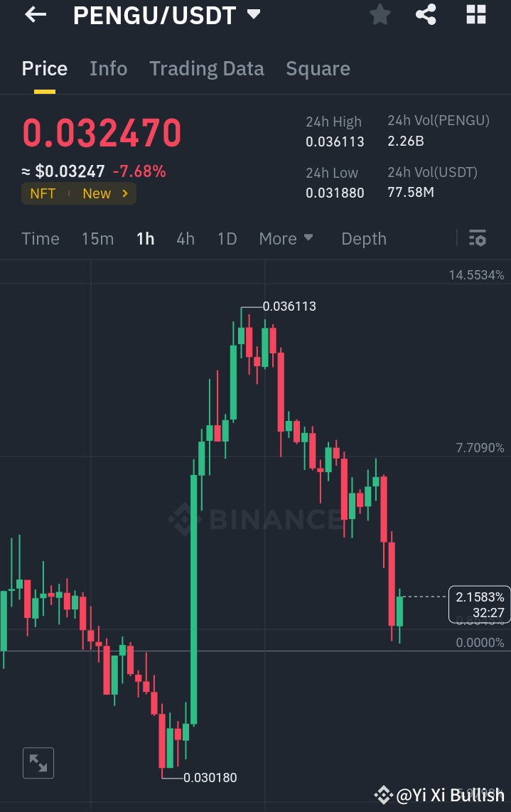Image resolution: width=511 pixels, height=812 pixels.
Task: Open the grid menu icon
Action: (475, 14)
